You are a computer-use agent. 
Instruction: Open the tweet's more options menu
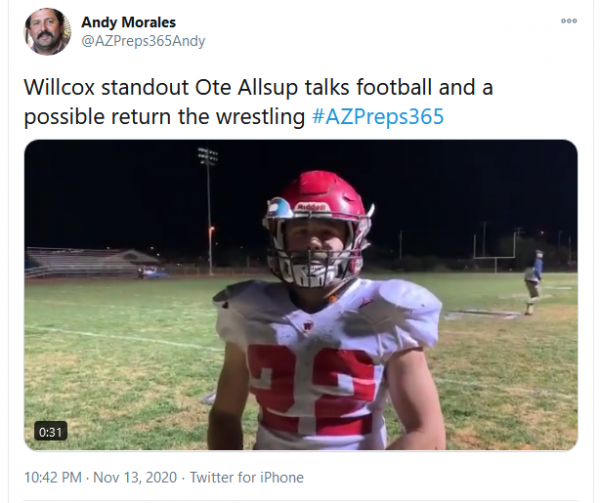click(x=569, y=21)
